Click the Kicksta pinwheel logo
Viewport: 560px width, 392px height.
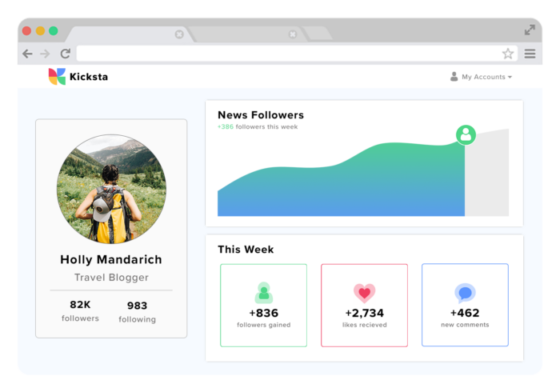(57, 77)
